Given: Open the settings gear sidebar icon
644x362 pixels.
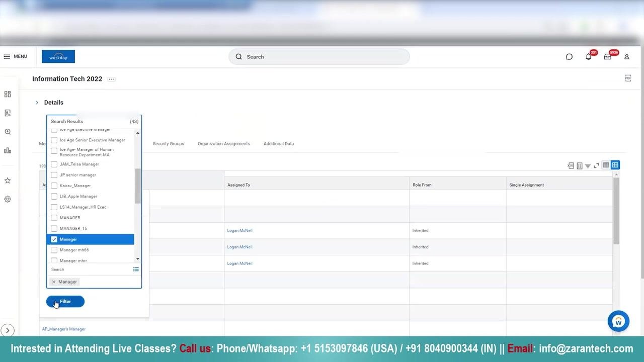Looking at the screenshot, I should 8,199.
